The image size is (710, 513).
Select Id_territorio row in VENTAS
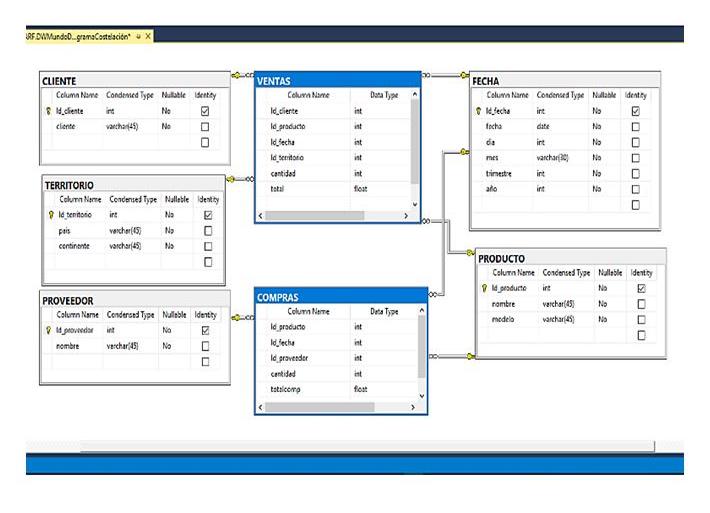click(x=334, y=158)
